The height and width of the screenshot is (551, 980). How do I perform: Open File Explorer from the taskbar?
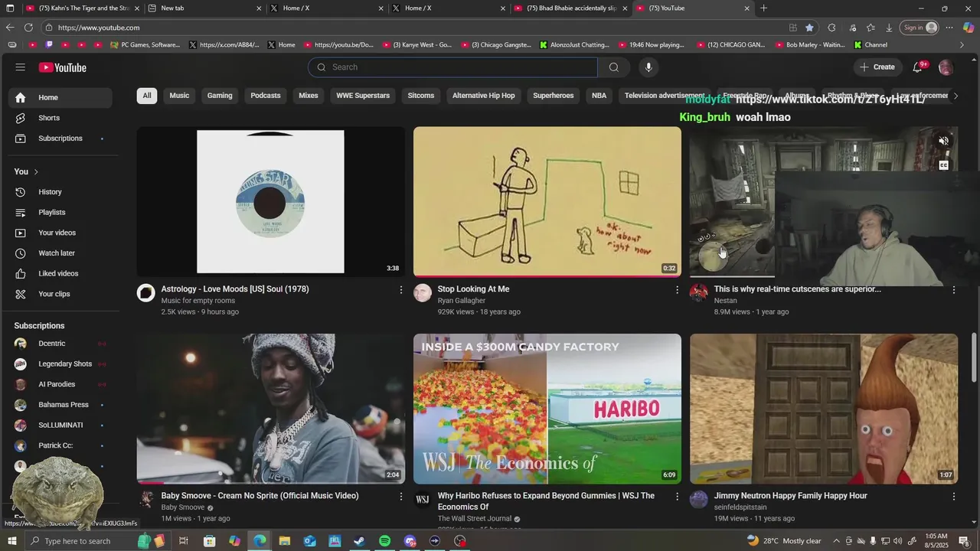tap(284, 541)
